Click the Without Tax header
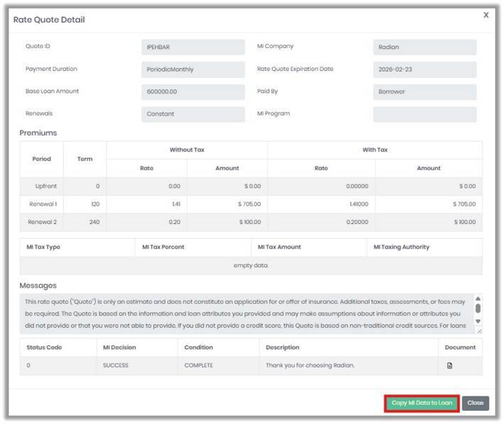This screenshot has height=424, width=504. tap(187, 150)
